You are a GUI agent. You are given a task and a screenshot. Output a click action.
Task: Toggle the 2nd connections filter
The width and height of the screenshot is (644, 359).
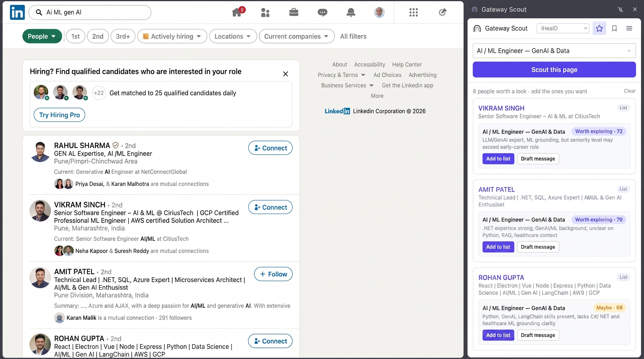98,36
